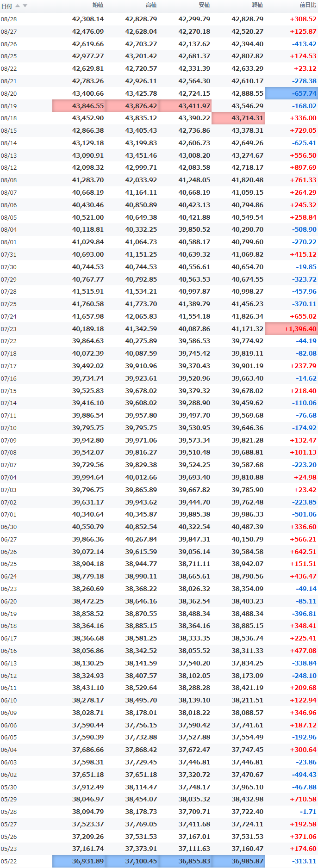Click the 06/30 closing value 40,487.39
318x868 pixels.
point(247,527)
